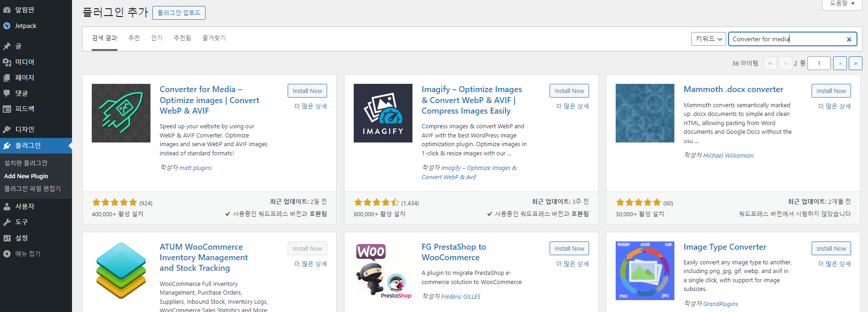Open ATUM WooCommerce Inventory Management title
The image size is (868, 312).
click(x=204, y=257)
